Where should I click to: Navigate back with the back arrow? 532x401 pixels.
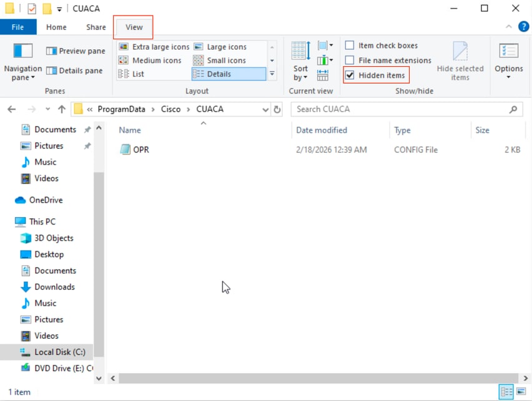(11, 109)
